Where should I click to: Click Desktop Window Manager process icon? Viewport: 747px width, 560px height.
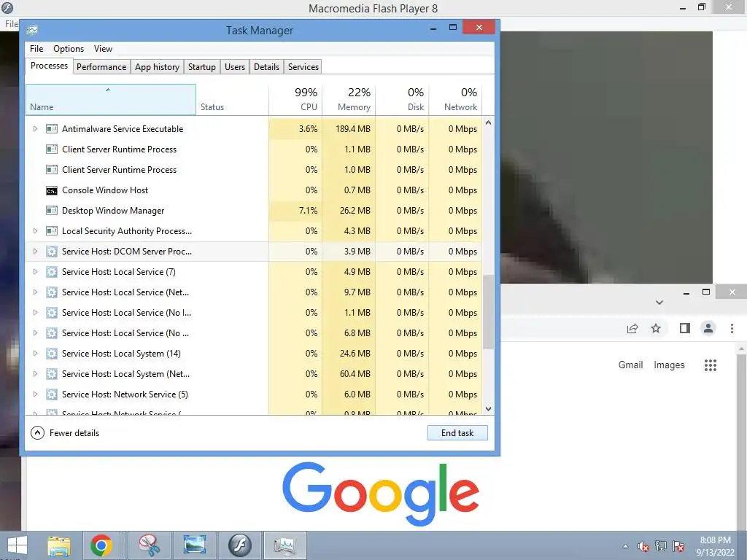coord(52,211)
